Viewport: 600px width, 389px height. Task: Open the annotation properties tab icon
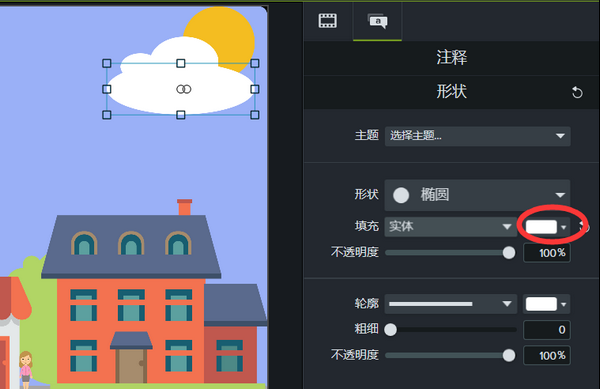(377, 21)
